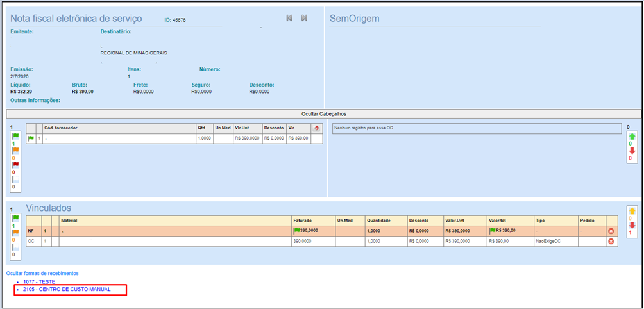Open the 1077 - TESTE link

[40, 281]
